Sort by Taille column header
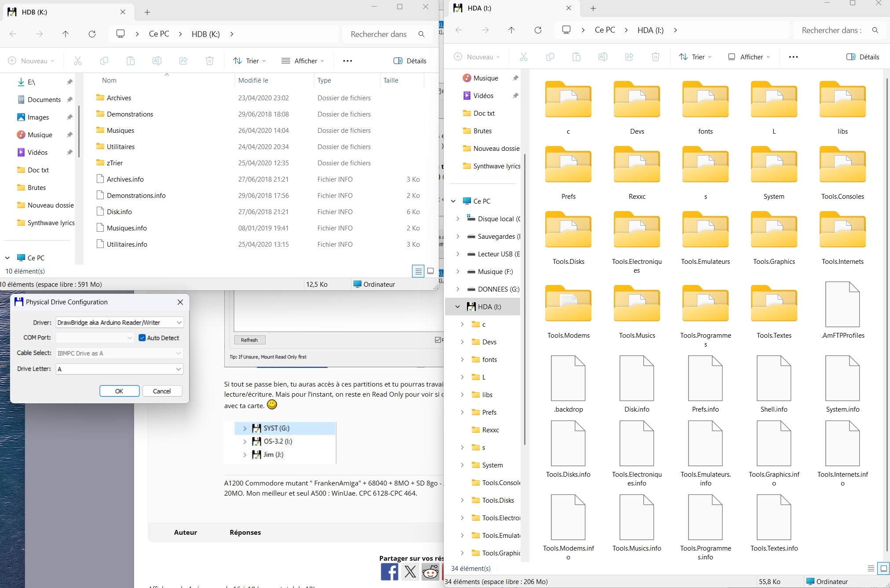 (391, 80)
